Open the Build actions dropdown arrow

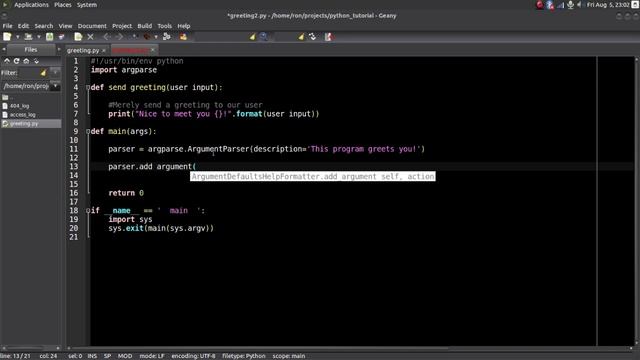click(x=156, y=37)
